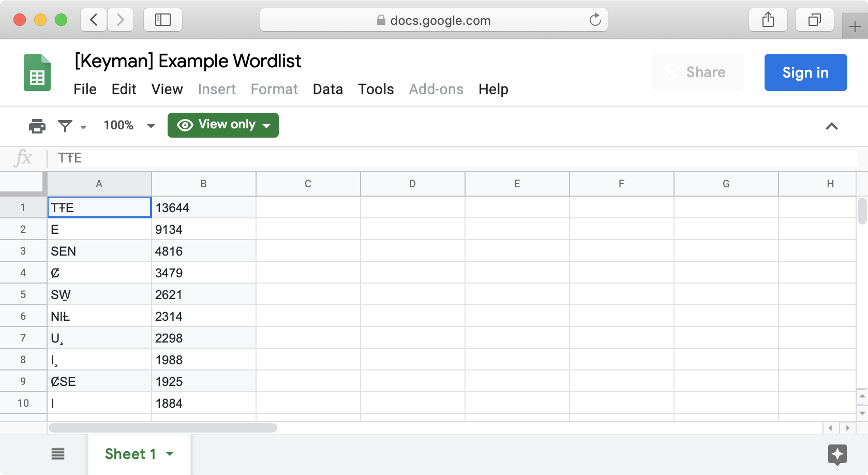Toggle the Safari sidebar button

(x=163, y=20)
